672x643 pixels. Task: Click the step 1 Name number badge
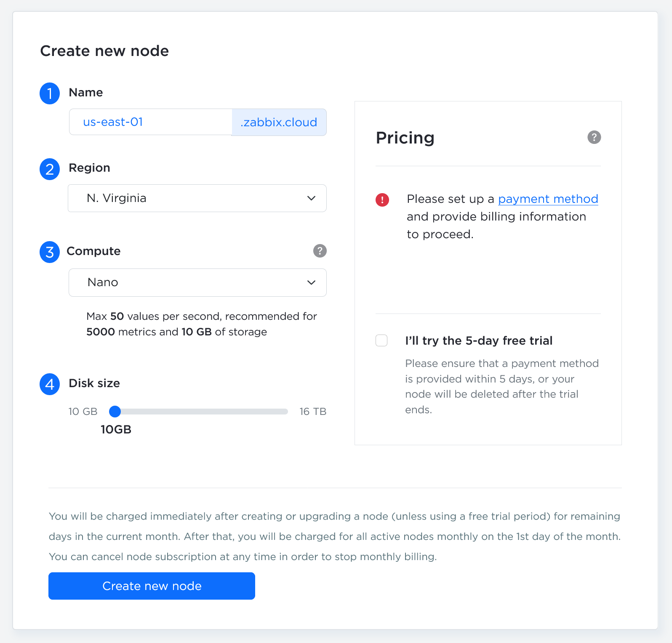click(50, 93)
